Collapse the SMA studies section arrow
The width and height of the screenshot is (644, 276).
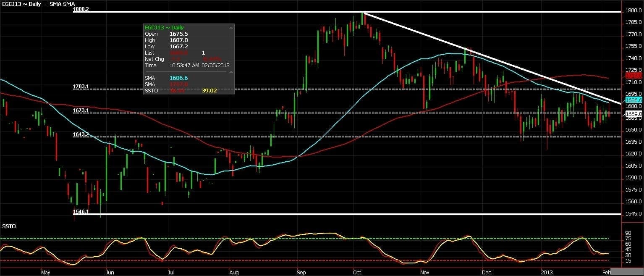click(230, 72)
